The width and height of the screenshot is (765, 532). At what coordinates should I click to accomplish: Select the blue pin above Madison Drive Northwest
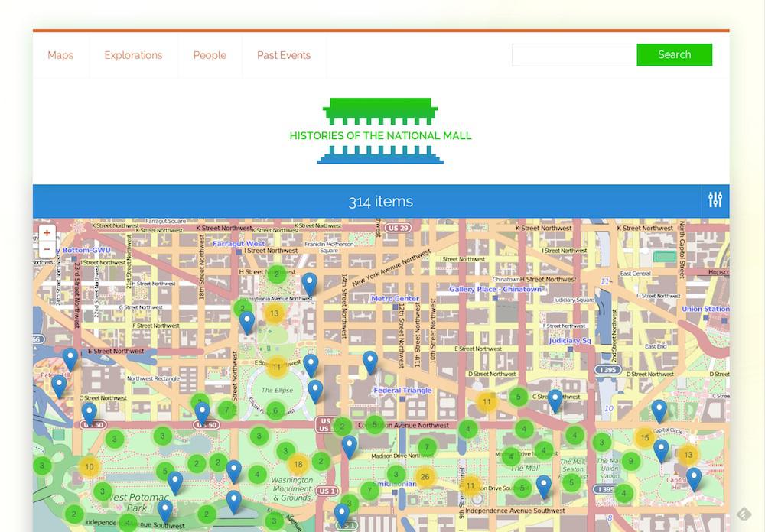350,446
